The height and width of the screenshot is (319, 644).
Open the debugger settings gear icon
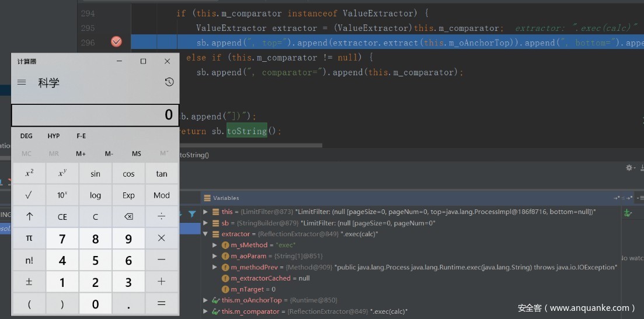(629, 167)
